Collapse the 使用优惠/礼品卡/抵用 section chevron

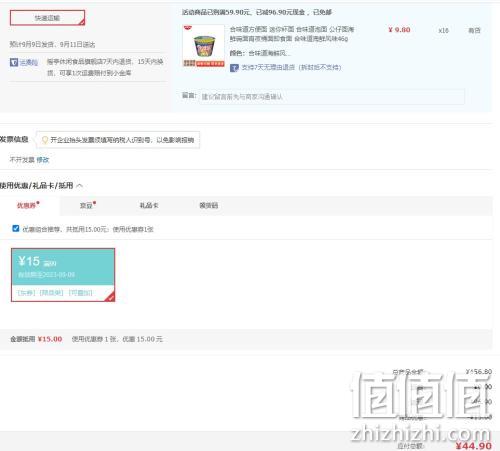[x=79, y=186]
